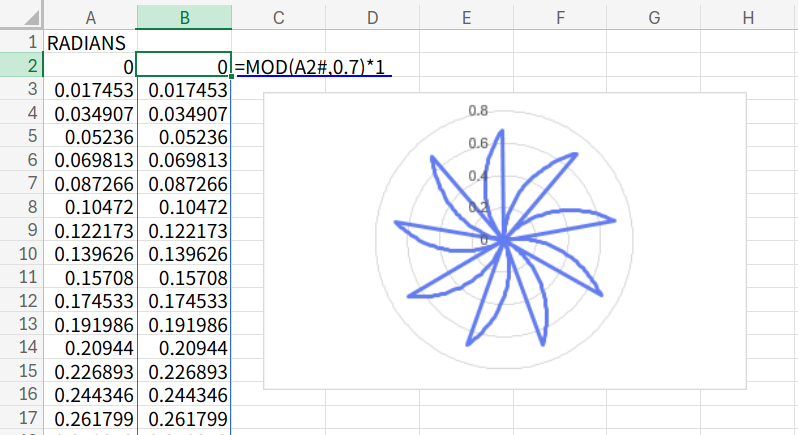
Task: Select the 0.05236 cell in column B
Action: coord(183,136)
